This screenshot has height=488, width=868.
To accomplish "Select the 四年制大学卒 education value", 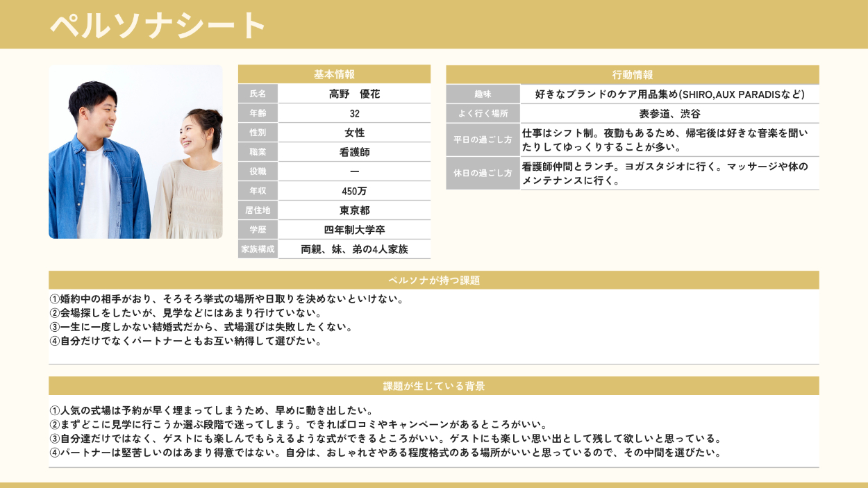I will coord(354,230).
